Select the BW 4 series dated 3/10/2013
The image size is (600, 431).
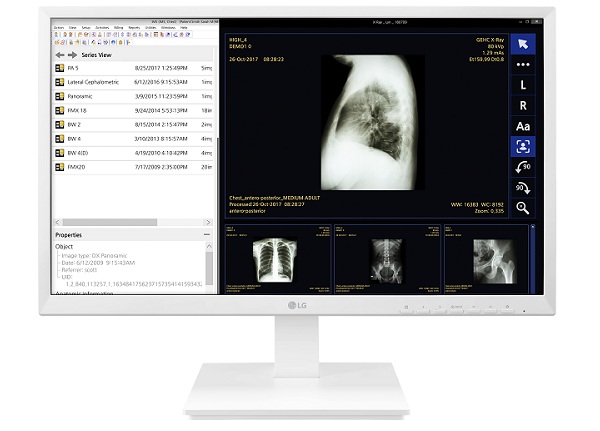133,139
